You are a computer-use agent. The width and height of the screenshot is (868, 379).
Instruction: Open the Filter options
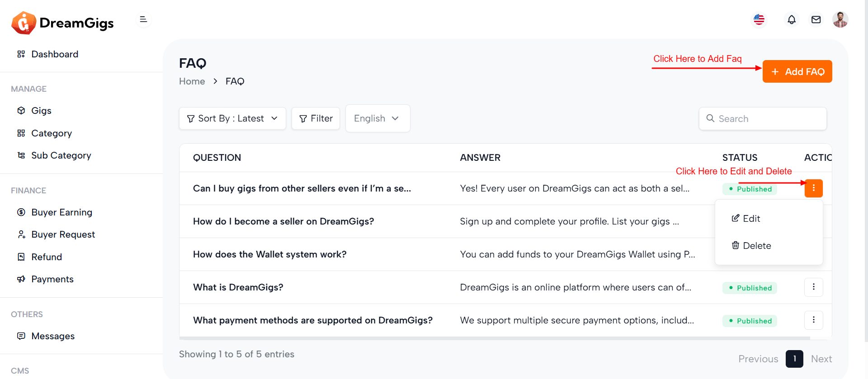[316, 118]
